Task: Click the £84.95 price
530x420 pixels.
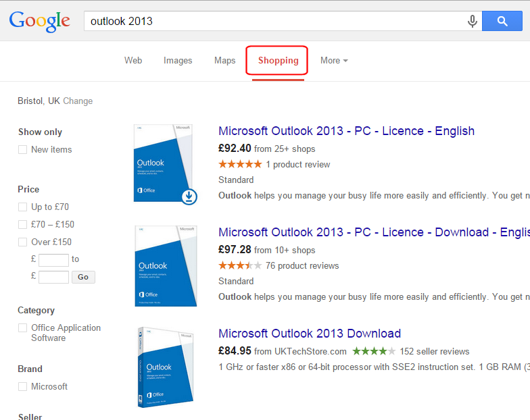Action: tap(235, 351)
